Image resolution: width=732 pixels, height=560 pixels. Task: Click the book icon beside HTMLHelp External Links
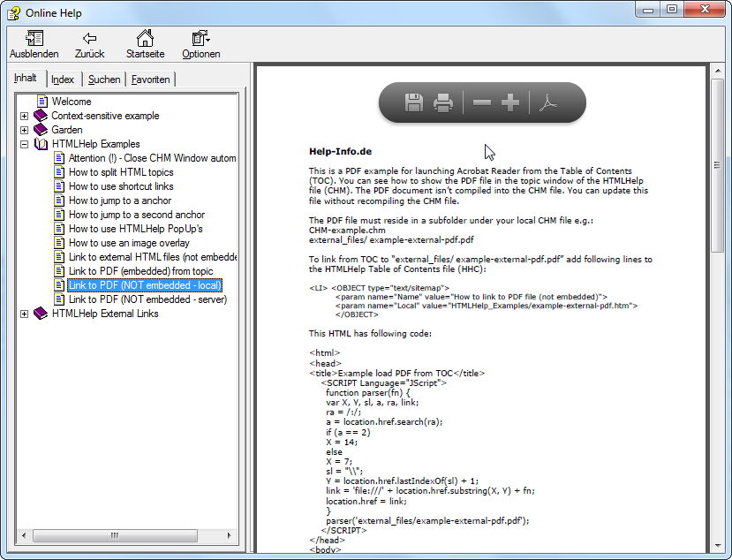41,314
